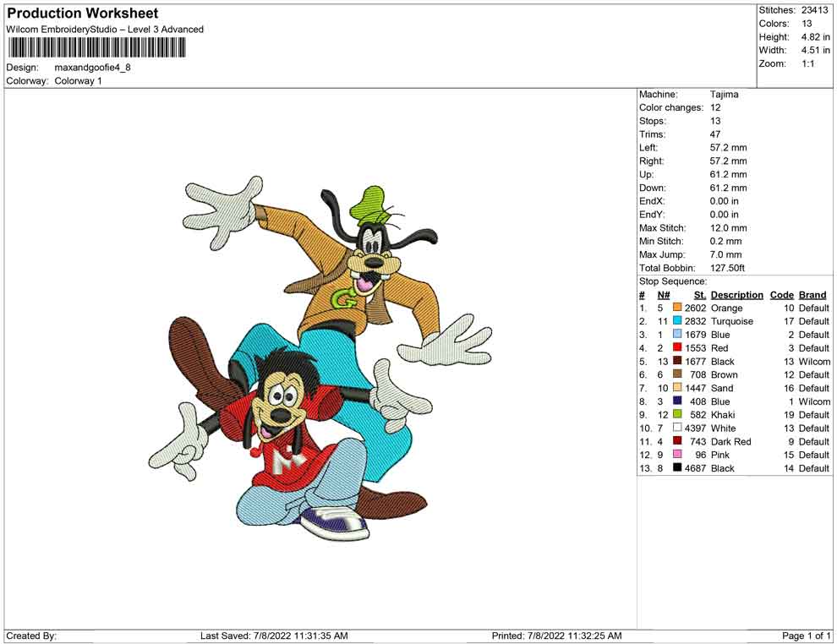837x644 pixels.
Task: Click the Description column header
Action: pyautogui.click(x=736, y=295)
